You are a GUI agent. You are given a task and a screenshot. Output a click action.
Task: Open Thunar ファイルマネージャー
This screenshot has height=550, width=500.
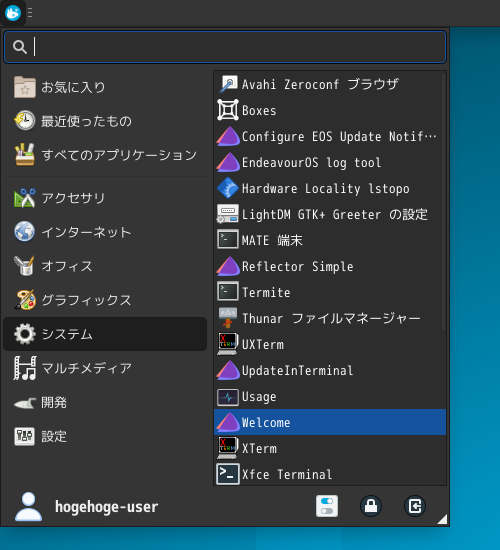[330, 318]
